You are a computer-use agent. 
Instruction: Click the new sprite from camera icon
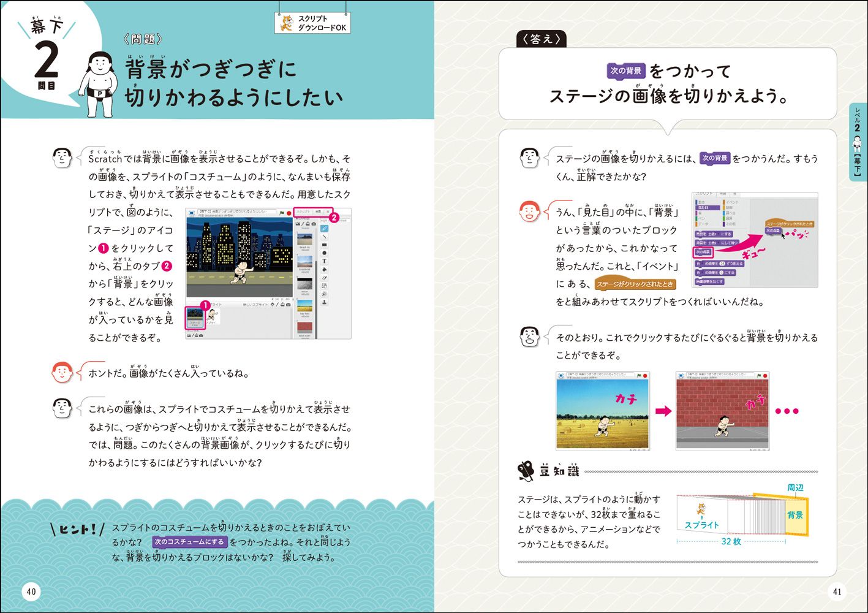[x=289, y=305]
